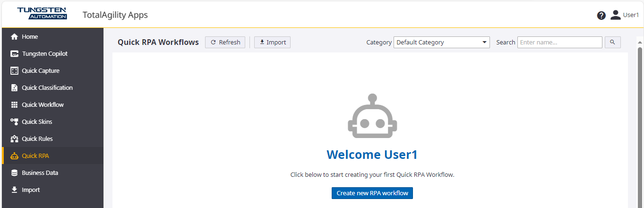Click the Import download icon in sidebar
Screen dimensions: 644x208
tap(14, 190)
